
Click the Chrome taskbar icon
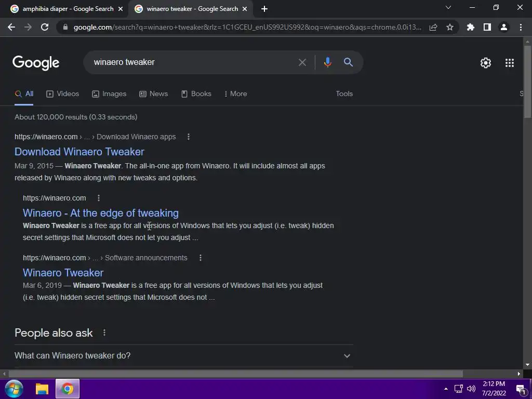click(67, 389)
